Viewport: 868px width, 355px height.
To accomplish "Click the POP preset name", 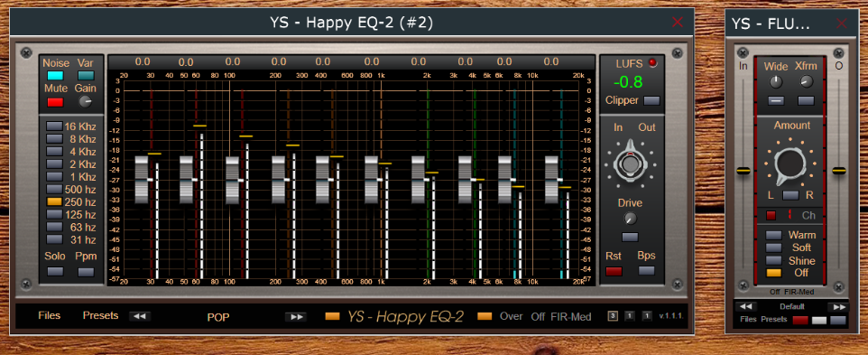I will coord(218,317).
